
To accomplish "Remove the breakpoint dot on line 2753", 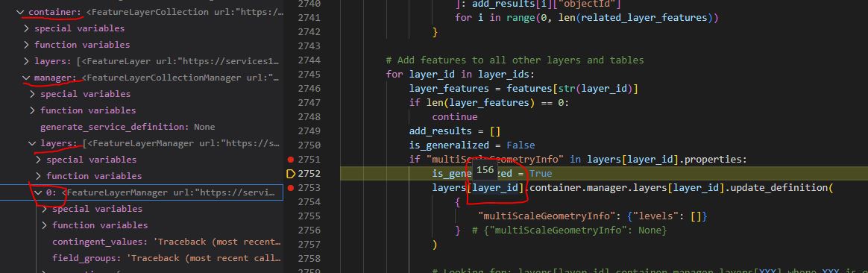I will (291, 188).
